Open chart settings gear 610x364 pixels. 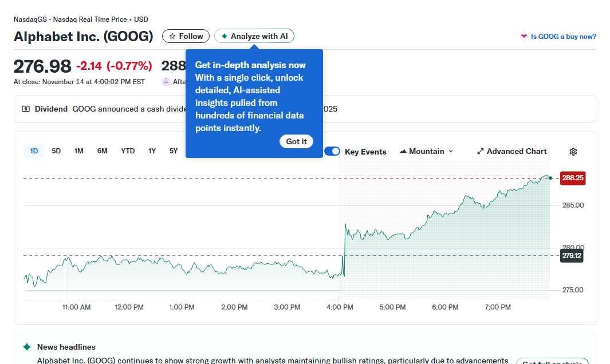[573, 151]
